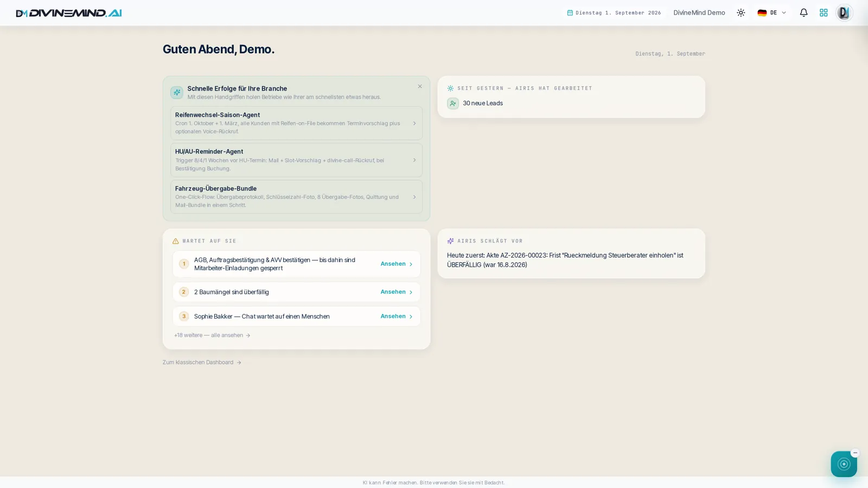Open the Akte AZ-2026-00023 suggestion text
The image size is (868, 488).
coord(565,260)
